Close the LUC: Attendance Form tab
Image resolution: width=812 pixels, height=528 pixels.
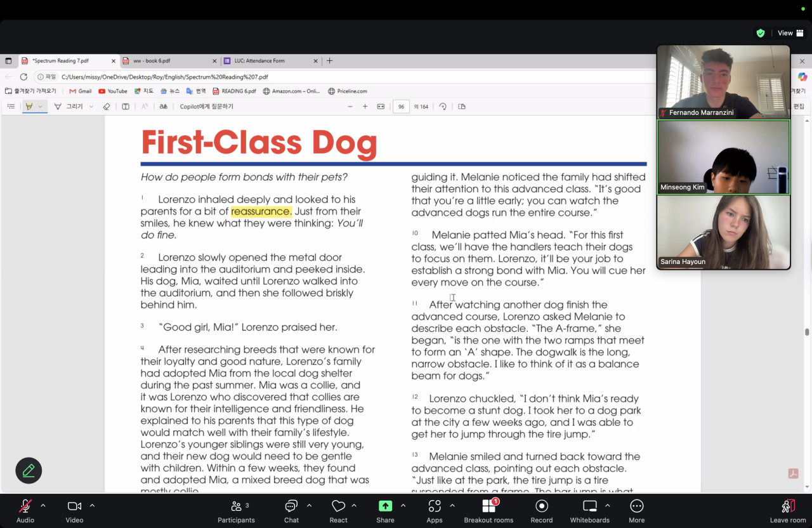[x=315, y=61]
